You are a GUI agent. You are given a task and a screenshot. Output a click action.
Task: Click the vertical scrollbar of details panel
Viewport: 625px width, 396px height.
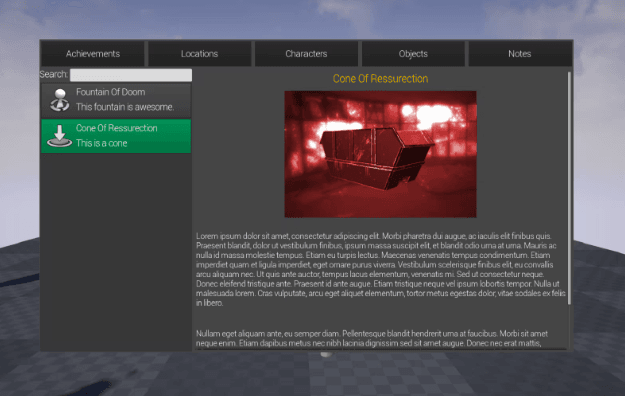[569, 188]
